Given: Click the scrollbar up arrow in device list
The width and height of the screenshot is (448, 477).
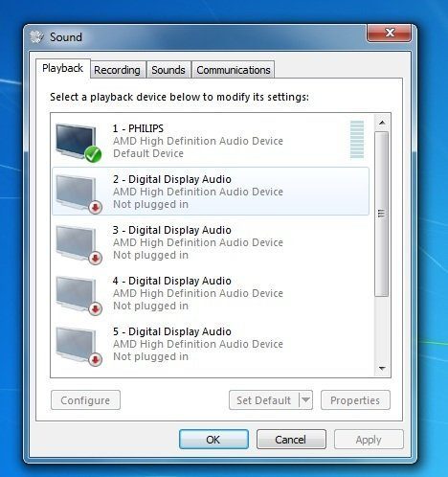Looking at the screenshot, I should pos(382,123).
